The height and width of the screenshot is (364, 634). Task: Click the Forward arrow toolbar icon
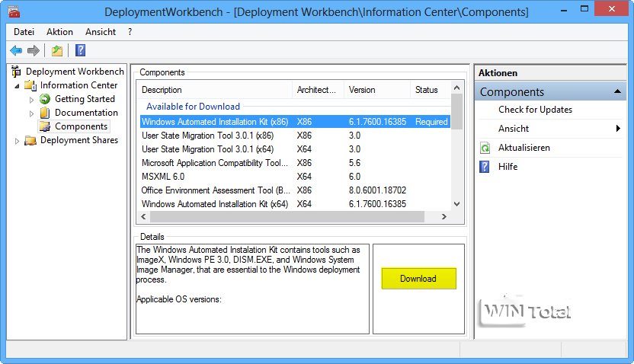[33, 51]
